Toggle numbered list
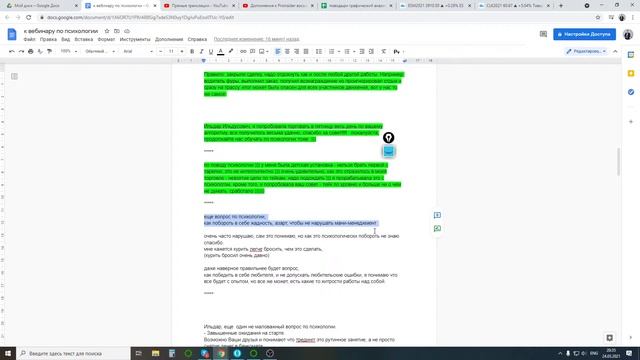This screenshot has width=640, height=360. (x=331, y=51)
